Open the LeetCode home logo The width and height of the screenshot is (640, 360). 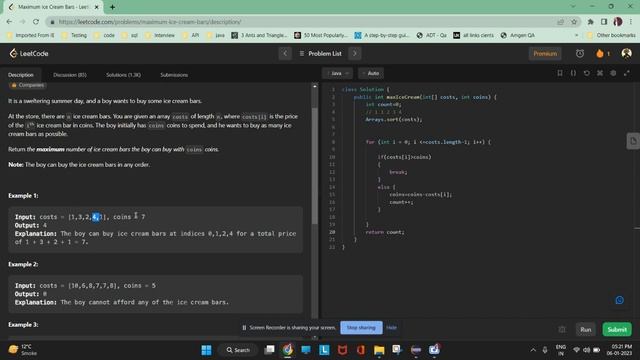29,53
